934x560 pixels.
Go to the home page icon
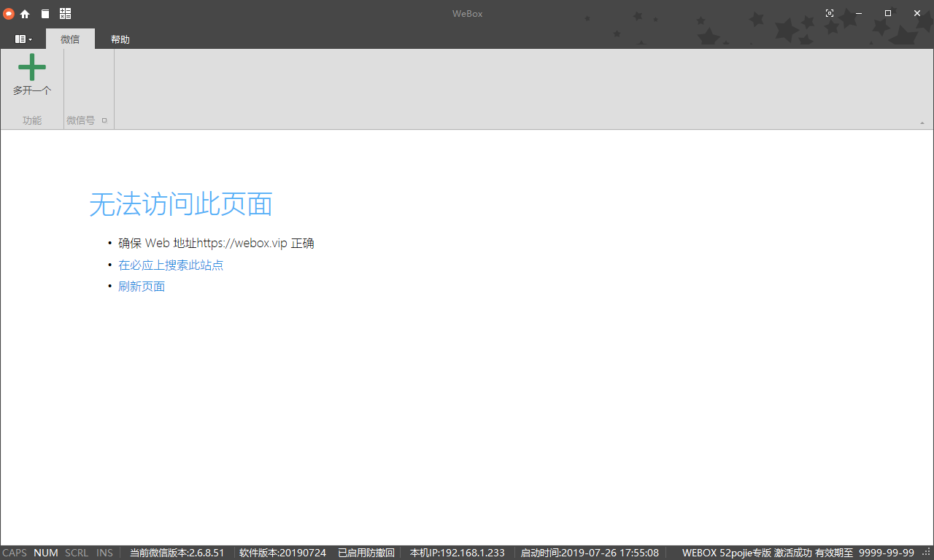tap(25, 14)
